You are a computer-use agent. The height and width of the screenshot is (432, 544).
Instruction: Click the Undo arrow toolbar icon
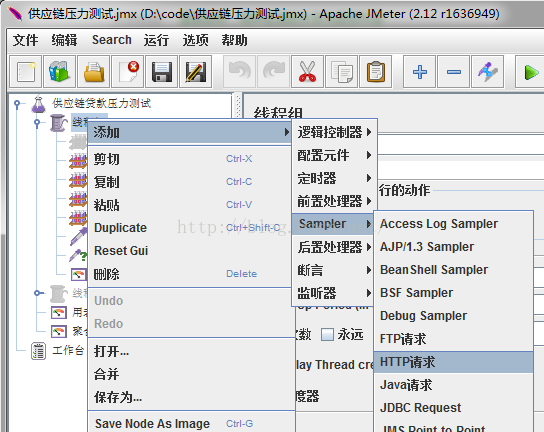[x=240, y=72]
